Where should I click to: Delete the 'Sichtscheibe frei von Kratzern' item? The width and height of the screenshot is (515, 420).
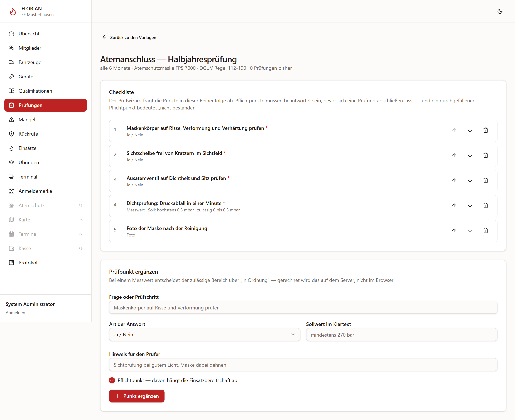[485, 155]
